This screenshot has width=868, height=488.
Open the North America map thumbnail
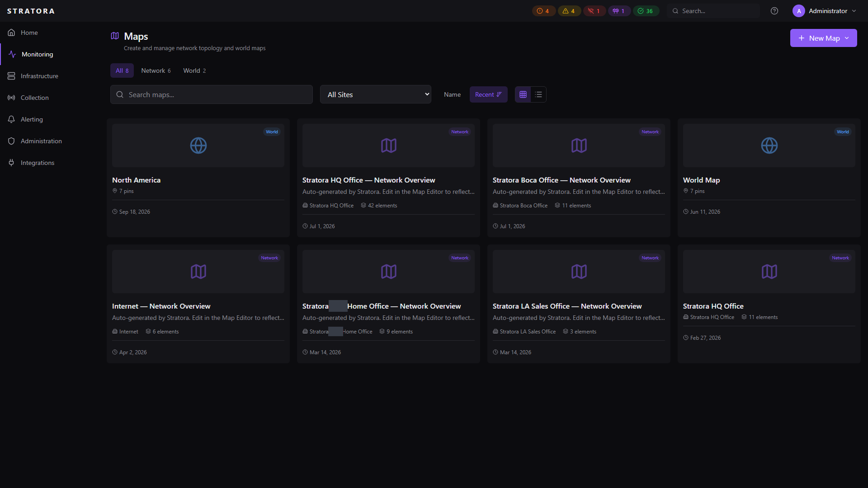[198, 145]
